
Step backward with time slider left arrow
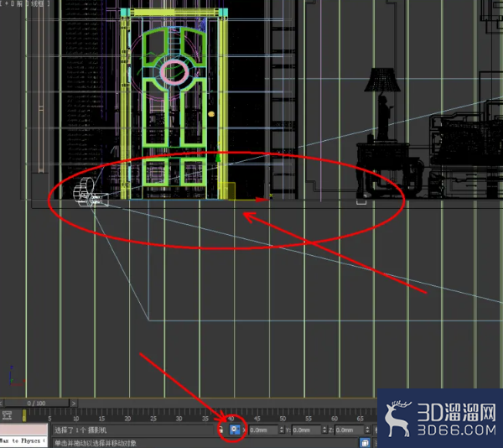click(2, 403)
